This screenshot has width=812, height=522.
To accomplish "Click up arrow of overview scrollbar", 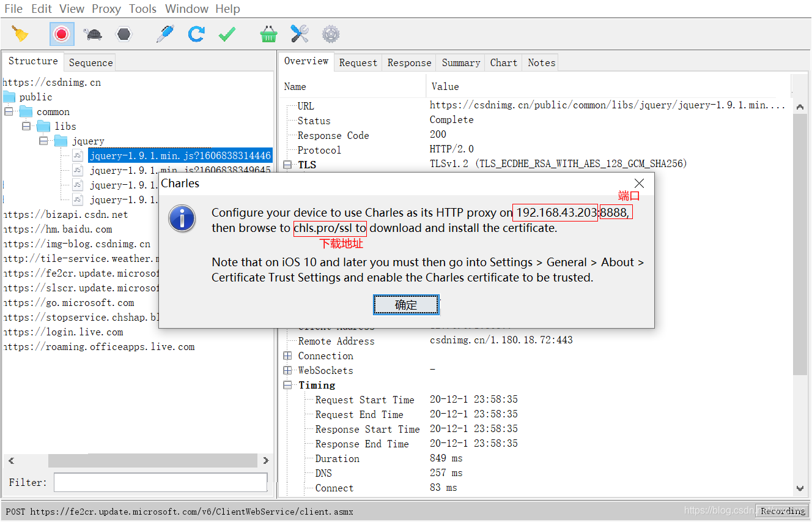I will (x=800, y=106).
